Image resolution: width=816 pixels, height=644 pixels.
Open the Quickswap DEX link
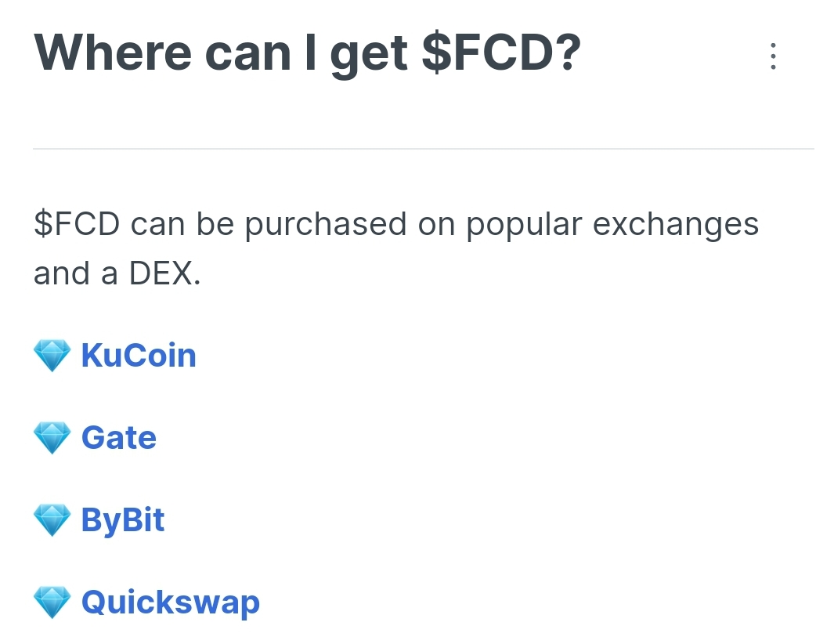170,602
